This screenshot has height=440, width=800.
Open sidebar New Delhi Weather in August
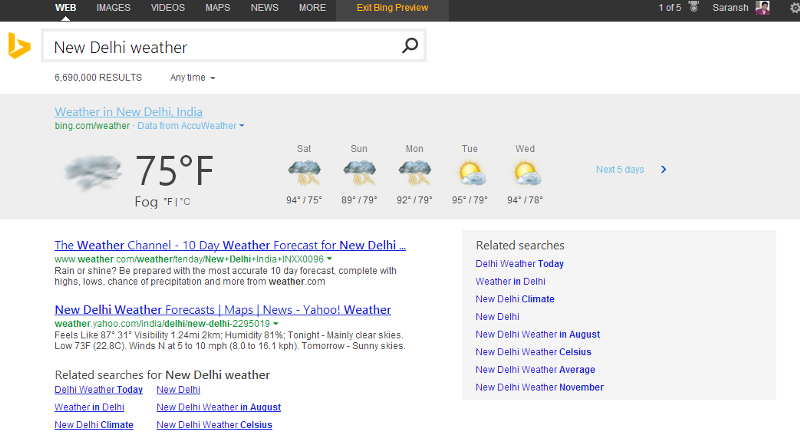[x=538, y=334]
